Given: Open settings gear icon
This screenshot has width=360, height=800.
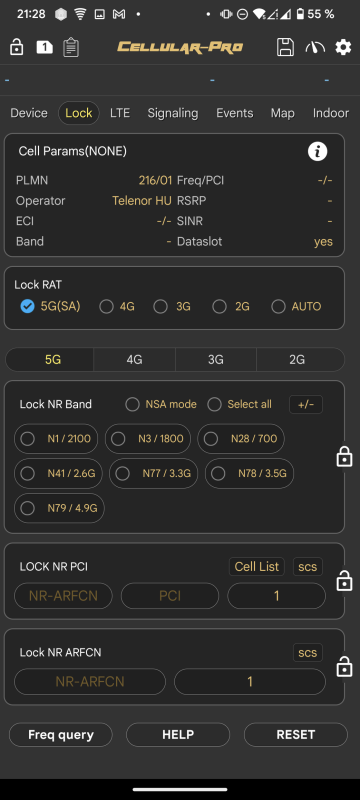Looking at the screenshot, I should coord(343,47).
